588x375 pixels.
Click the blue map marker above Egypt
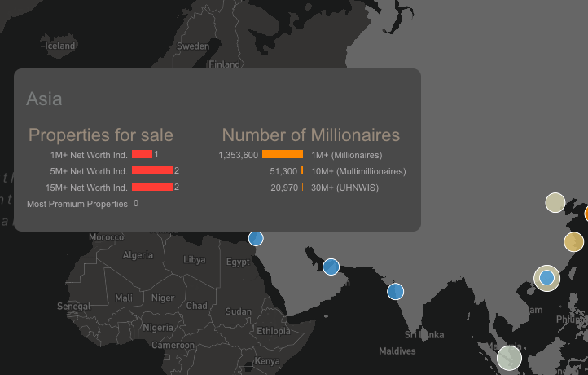click(256, 238)
